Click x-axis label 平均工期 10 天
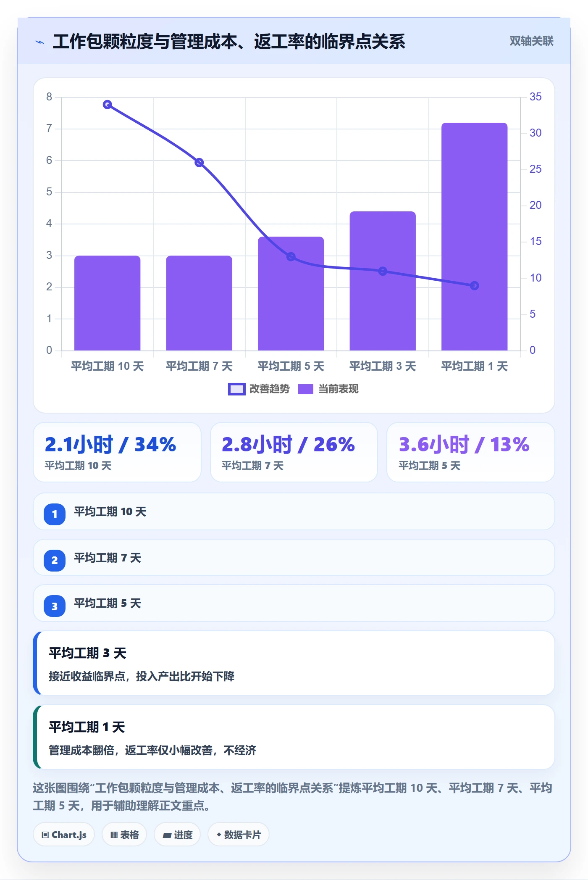 108,366
